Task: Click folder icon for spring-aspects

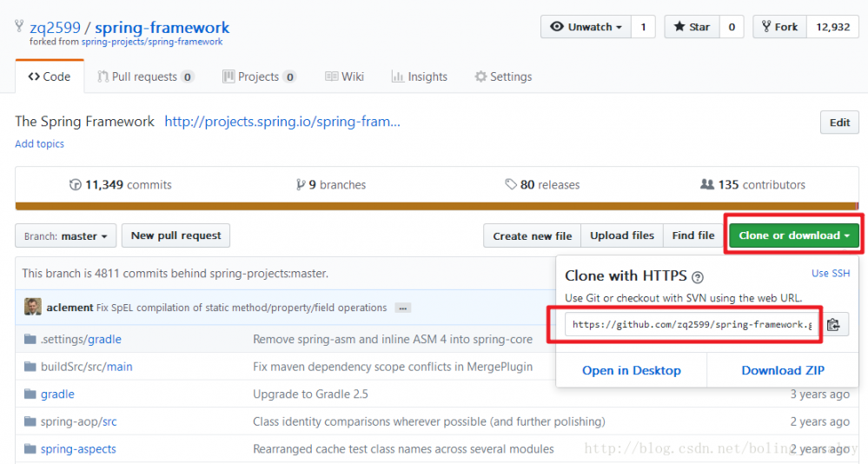Action: tap(30, 449)
